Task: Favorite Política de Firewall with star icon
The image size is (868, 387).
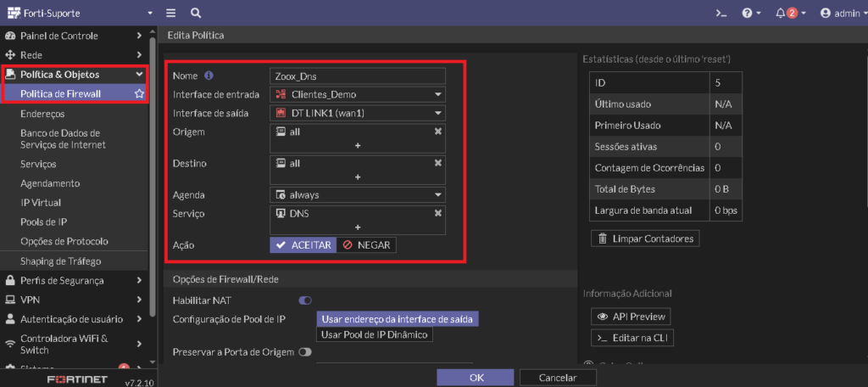Action: (140, 93)
